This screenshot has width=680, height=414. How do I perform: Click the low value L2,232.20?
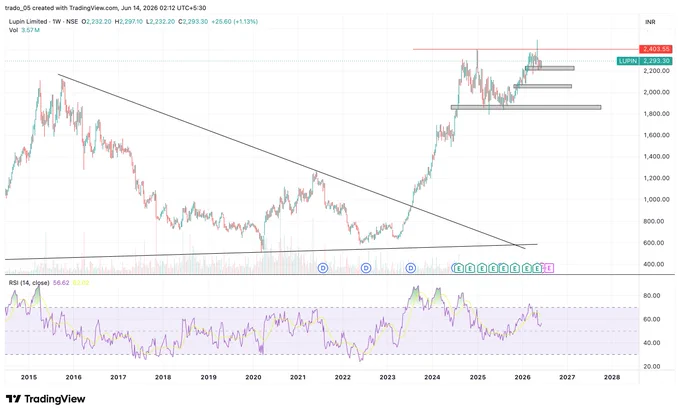coord(160,21)
